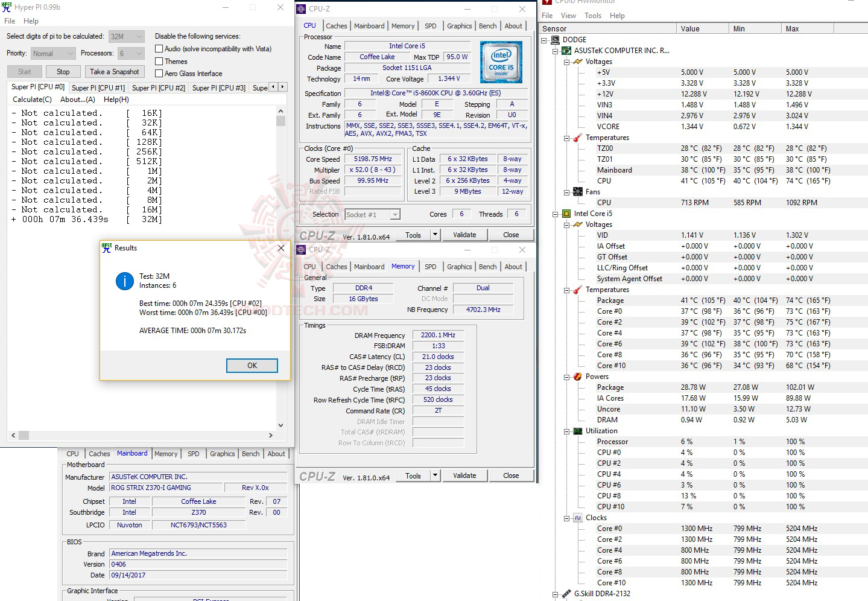Click the Fans icon in HWMonitor
Screen dimensions: 868x601
[578, 192]
